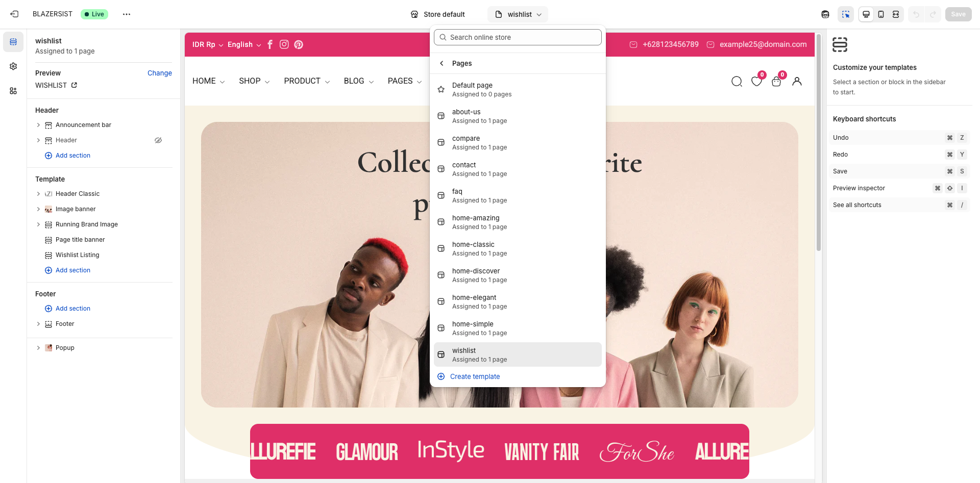Viewport: 980px width, 483px height.
Task: Click the fullscreen view icon
Action: 896,14
